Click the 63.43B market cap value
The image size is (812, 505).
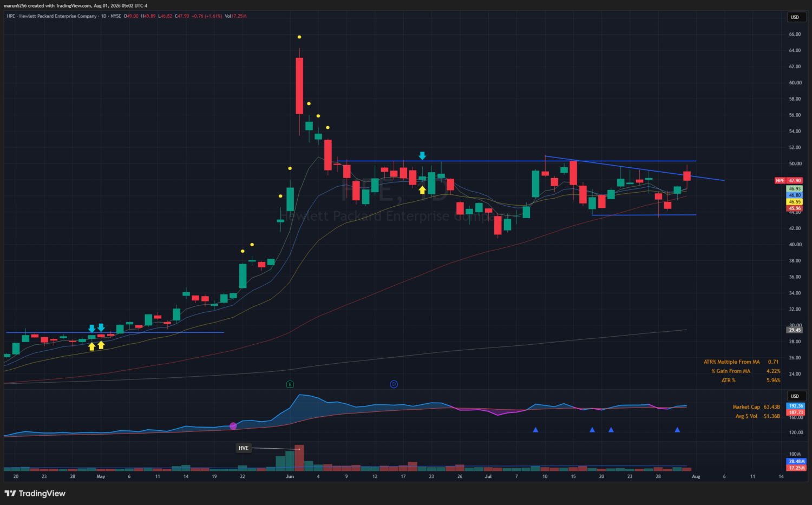772,407
